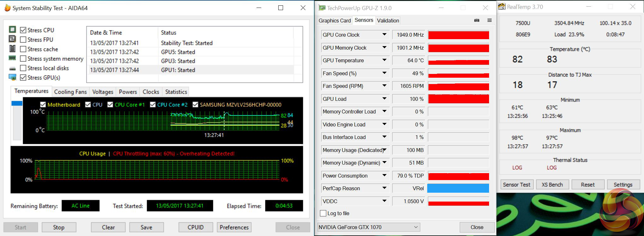Run XS Bench in RealTemp
This screenshot has height=236, width=644.
coord(552,185)
